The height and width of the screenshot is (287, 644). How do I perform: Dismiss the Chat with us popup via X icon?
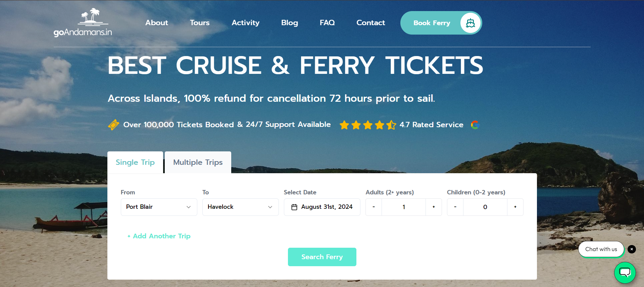631,249
